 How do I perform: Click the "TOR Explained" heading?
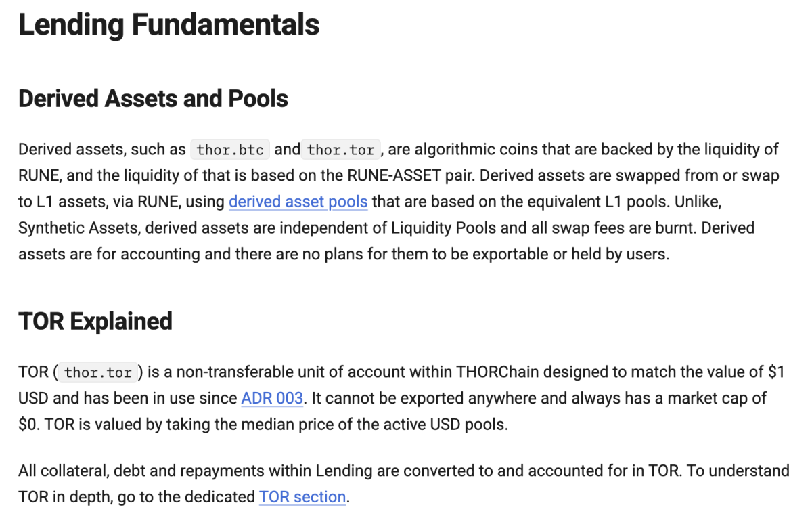tap(95, 321)
